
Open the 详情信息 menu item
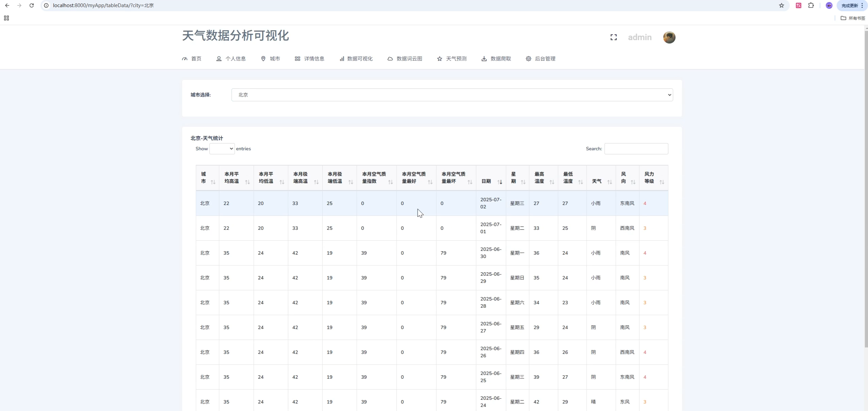pyautogui.click(x=310, y=59)
